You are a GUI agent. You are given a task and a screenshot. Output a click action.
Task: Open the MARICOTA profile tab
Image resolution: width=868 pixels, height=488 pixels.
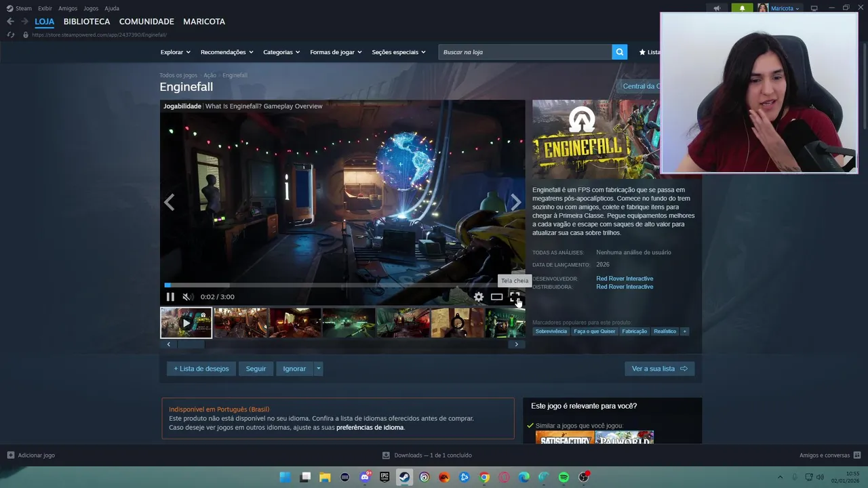click(204, 22)
